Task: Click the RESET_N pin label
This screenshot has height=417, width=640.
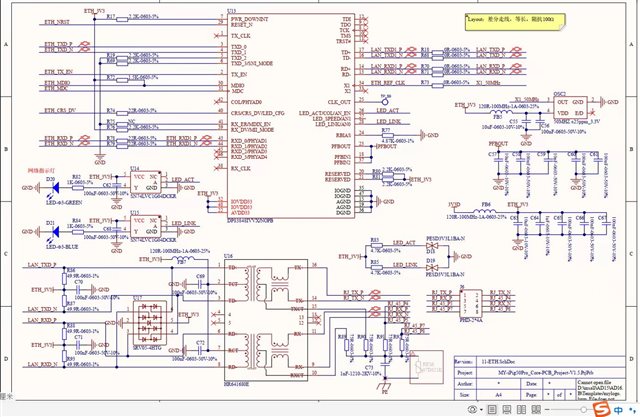Action: click(242, 25)
